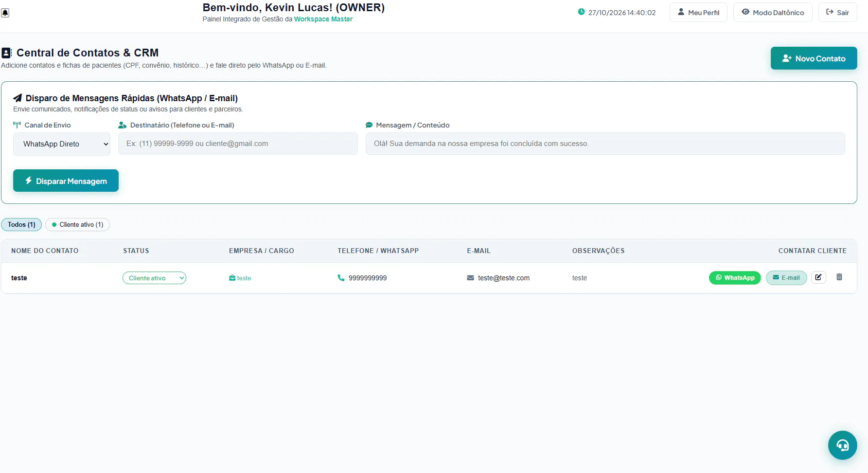This screenshot has height=473, width=868.
Task: Click the envelope icon beside teste@teste.com
Action: (x=470, y=278)
